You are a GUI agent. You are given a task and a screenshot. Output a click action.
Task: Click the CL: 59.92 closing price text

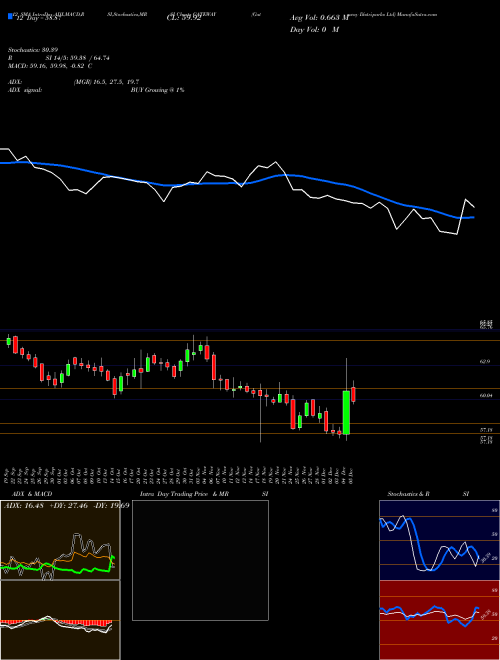182,19
